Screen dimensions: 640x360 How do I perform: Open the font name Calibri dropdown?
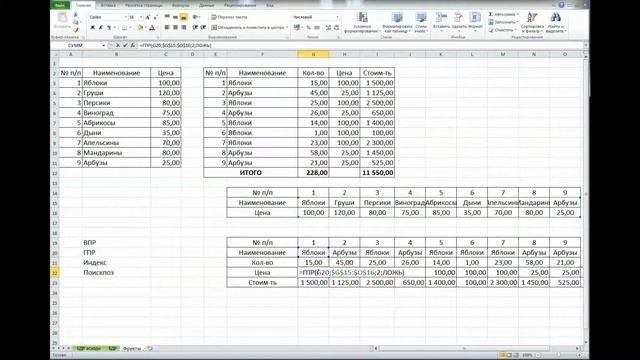point(125,17)
